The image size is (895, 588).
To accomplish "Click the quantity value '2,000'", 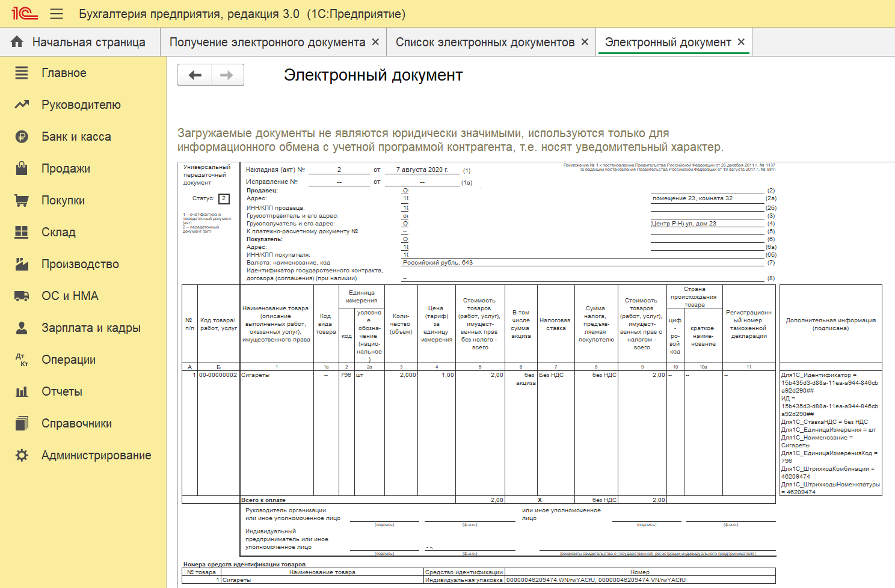I will tap(408, 375).
